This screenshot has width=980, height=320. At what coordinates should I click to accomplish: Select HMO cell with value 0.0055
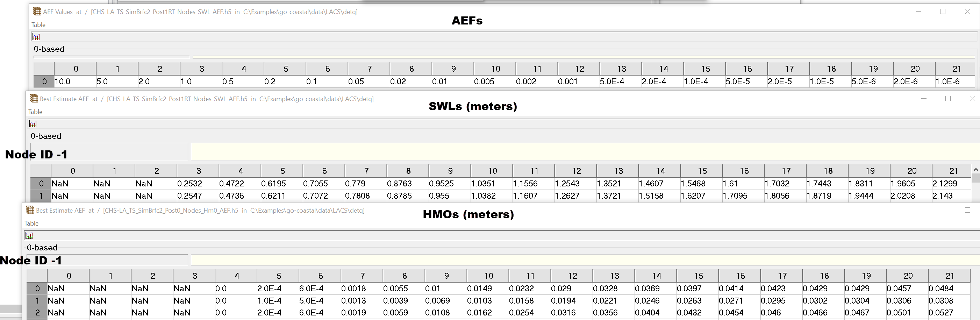403,289
